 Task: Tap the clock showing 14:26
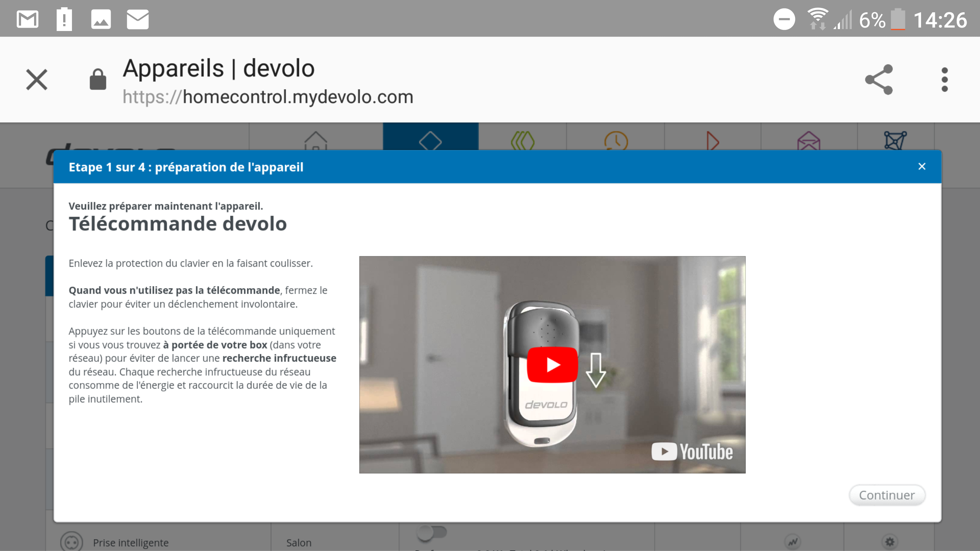940,20
